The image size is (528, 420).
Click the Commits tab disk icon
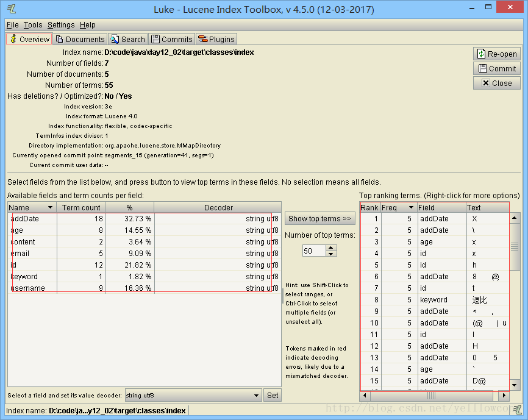(155, 39)
